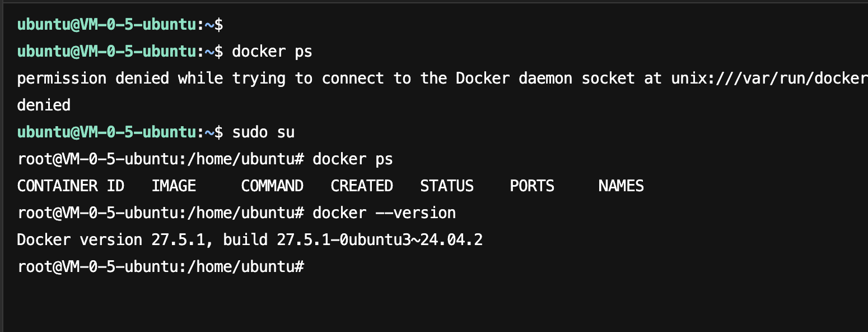Click the first empty ubuntu prompt line
The image size is (868, 332).
(x=120, y=25)
